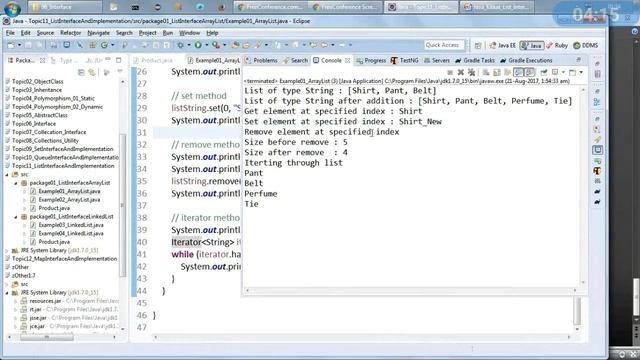The image size is (640, 360).
Task: Select Example03_LinkedList.java in Package Explorer
Action: [71, 225]
